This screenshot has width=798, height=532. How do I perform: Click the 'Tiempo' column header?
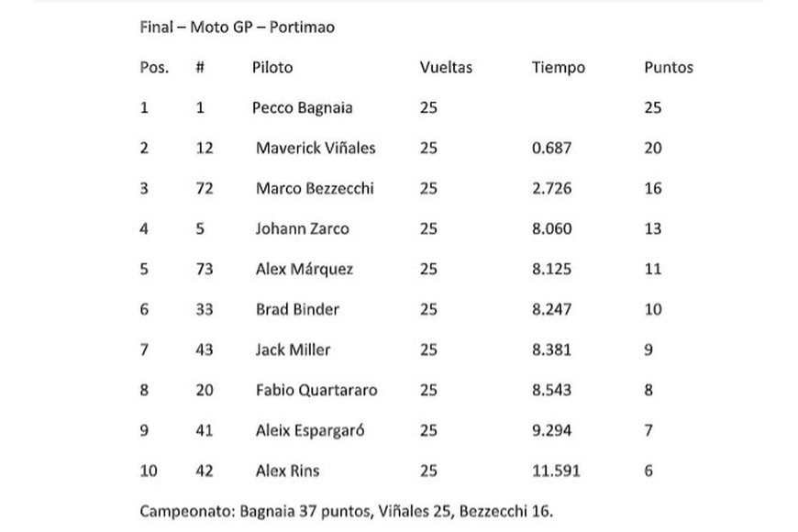[x=558, y=67]
